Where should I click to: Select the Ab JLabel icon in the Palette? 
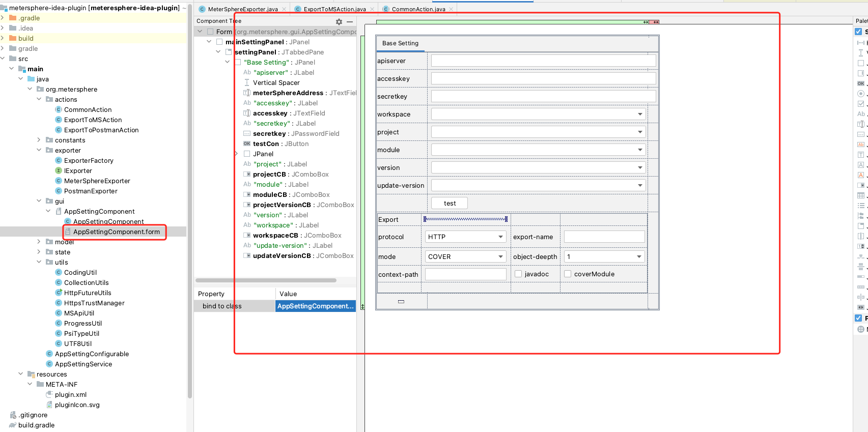click(x=861, y=114)
